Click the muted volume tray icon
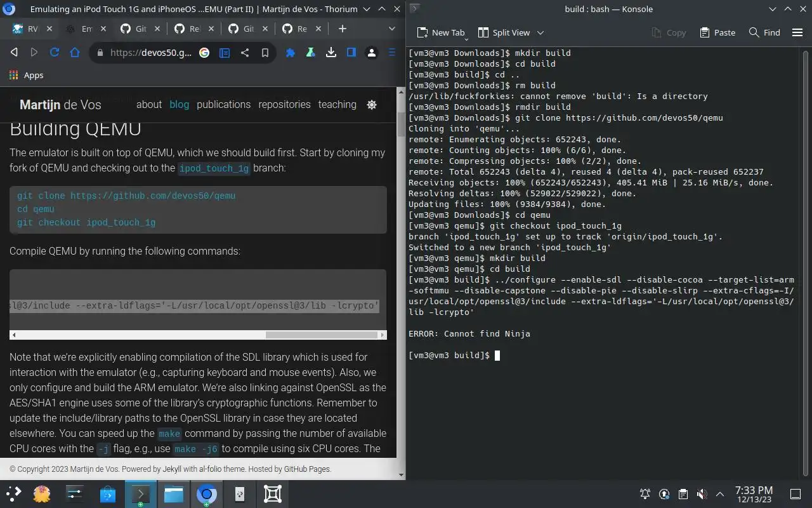The width and height of the screenshot is (812, 508). pyautogui.click(x=702, y=494)
